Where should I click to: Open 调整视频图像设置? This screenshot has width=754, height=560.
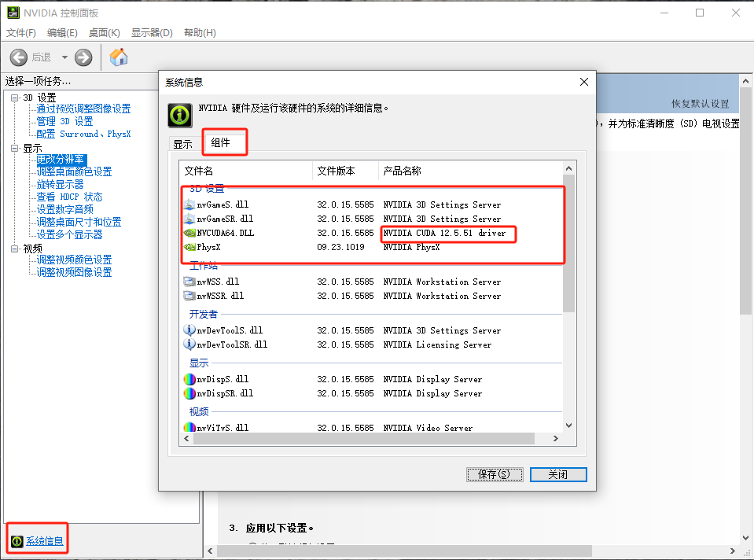tap(74, 272)
